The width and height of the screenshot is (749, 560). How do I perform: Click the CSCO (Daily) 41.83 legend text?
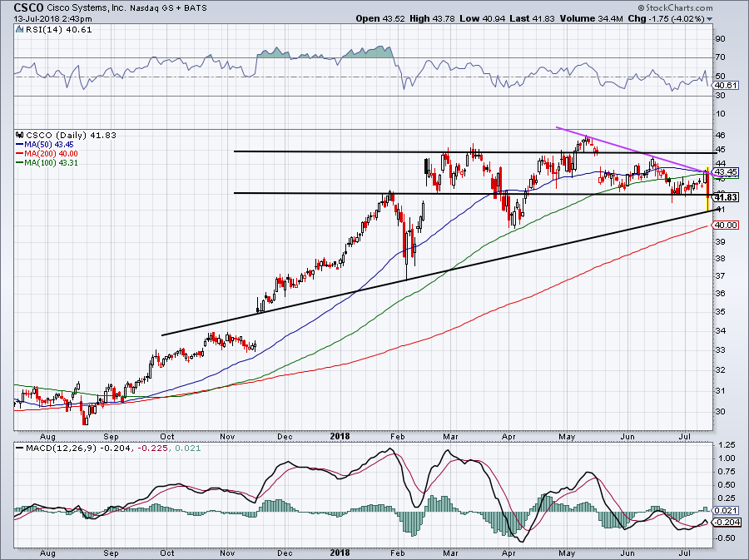click(x=72, y=135)
